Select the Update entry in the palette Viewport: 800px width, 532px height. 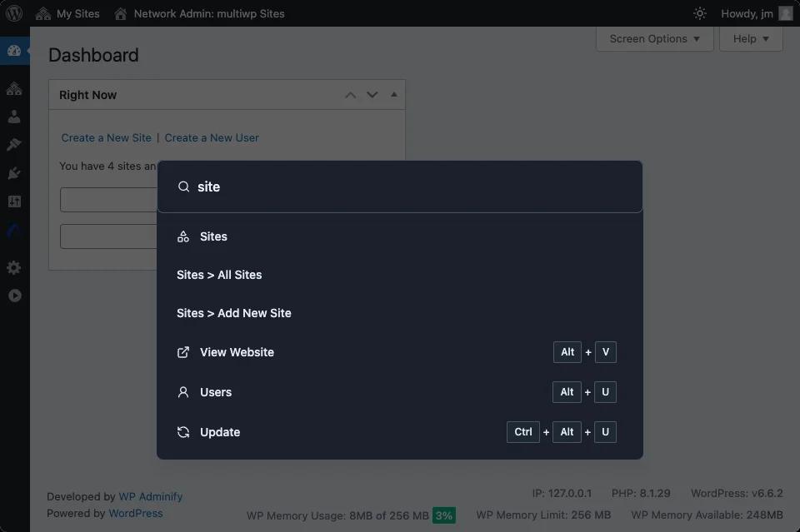[220, 432]
